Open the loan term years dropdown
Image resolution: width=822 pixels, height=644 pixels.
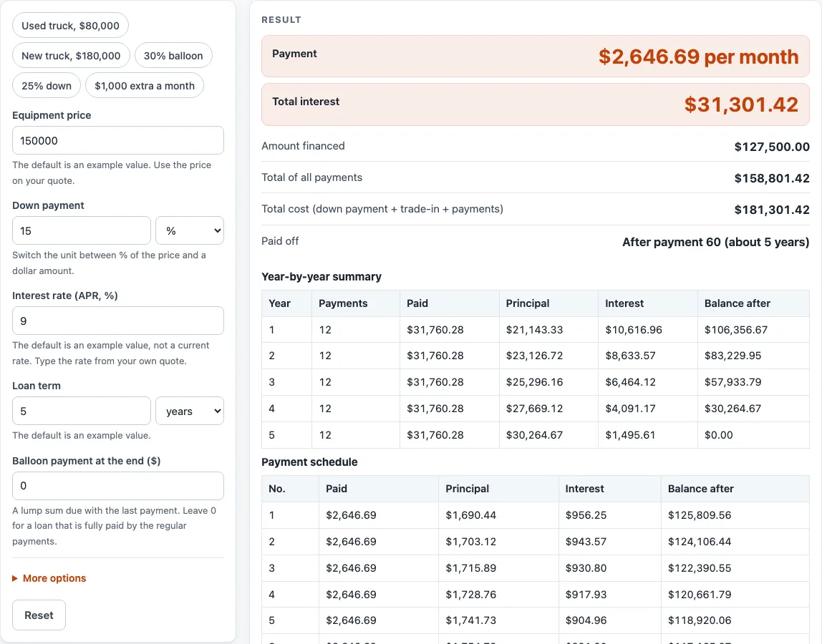point(189,411)
